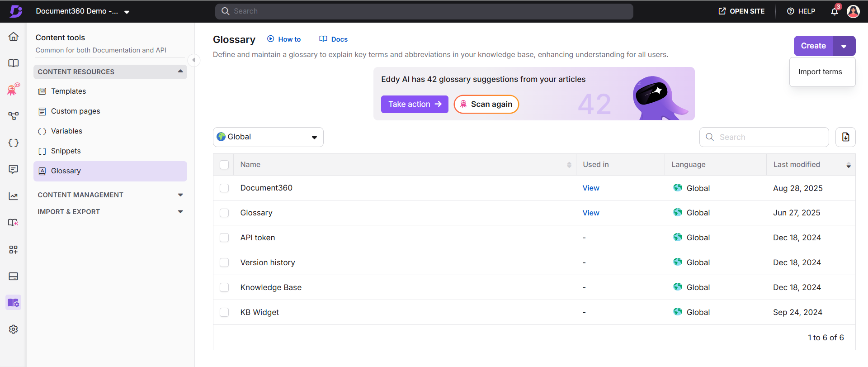Open the notifications bell

tap(835, 11)
